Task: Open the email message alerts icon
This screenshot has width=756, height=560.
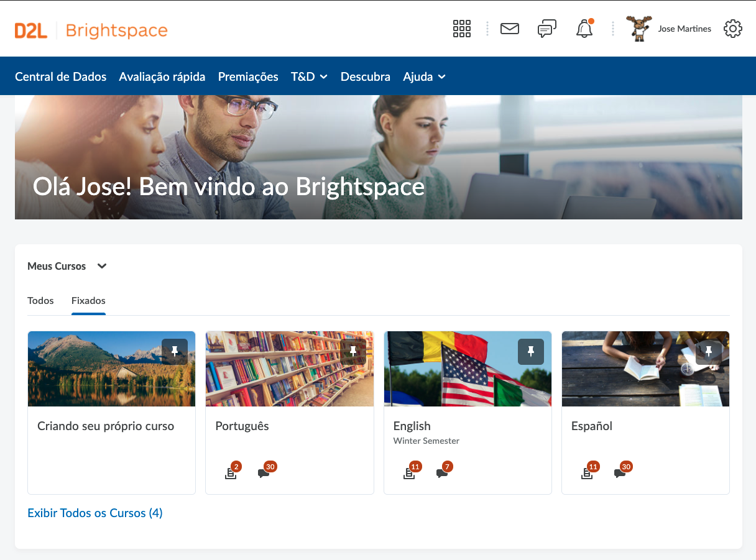Action: [x=510, y=29]
